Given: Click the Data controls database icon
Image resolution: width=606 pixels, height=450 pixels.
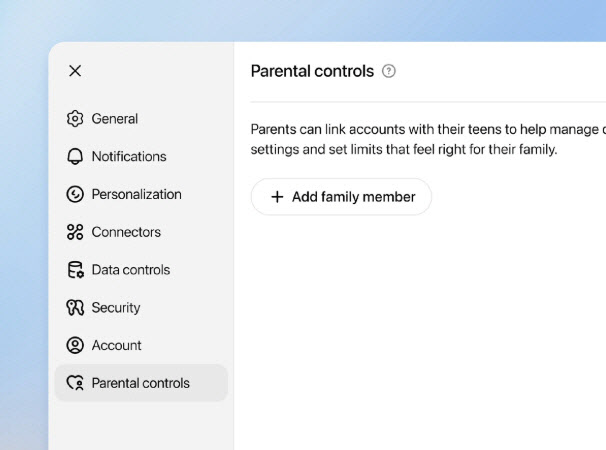Looking at the screenshot, I should 75,270.
